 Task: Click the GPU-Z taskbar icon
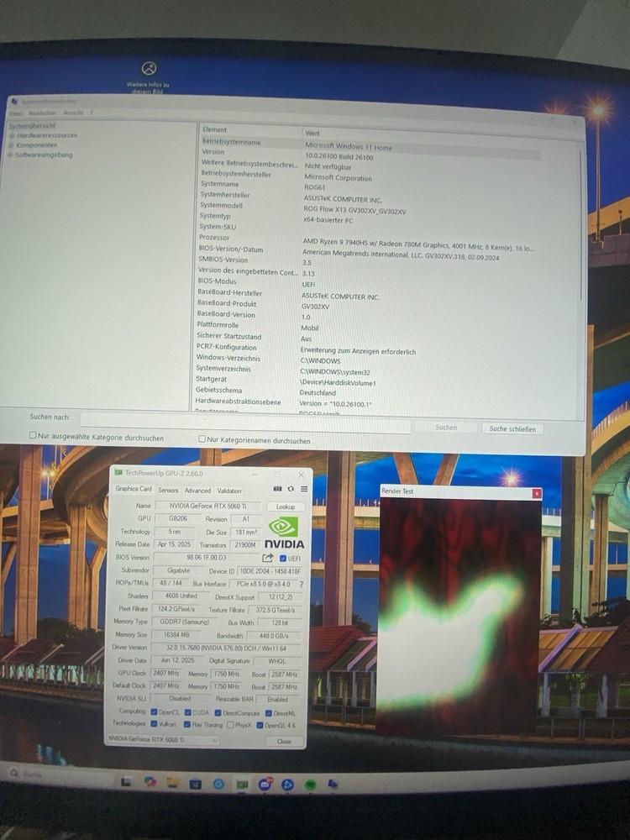click(x=242, y=785)
